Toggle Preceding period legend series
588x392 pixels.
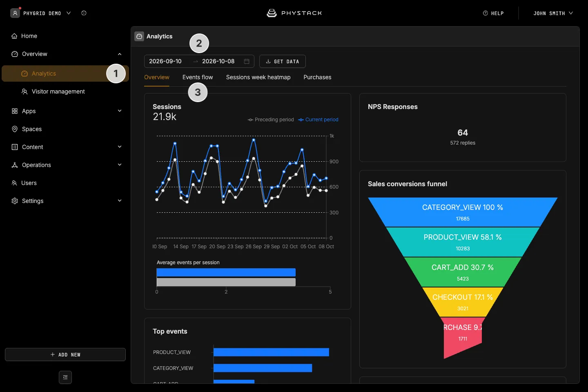271,120
